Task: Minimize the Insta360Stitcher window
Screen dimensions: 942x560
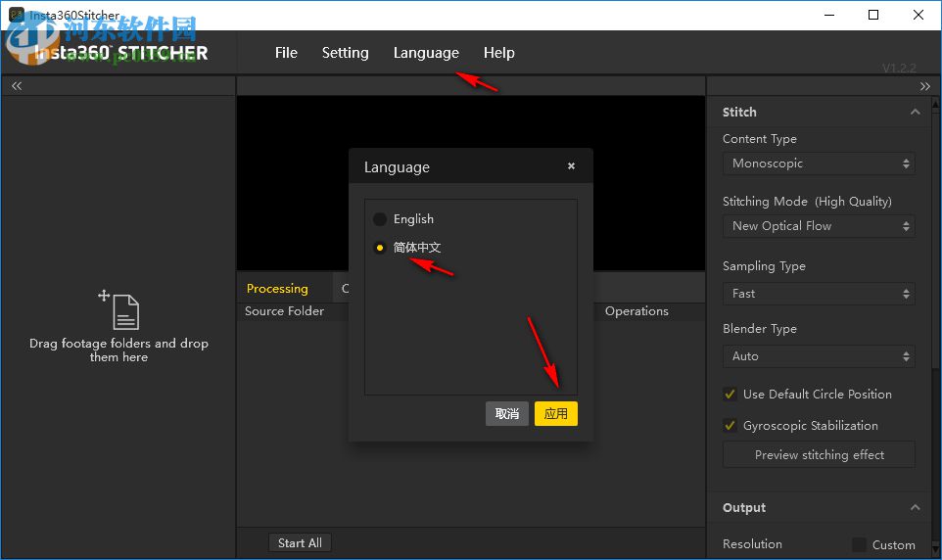Action: [829, 15]
